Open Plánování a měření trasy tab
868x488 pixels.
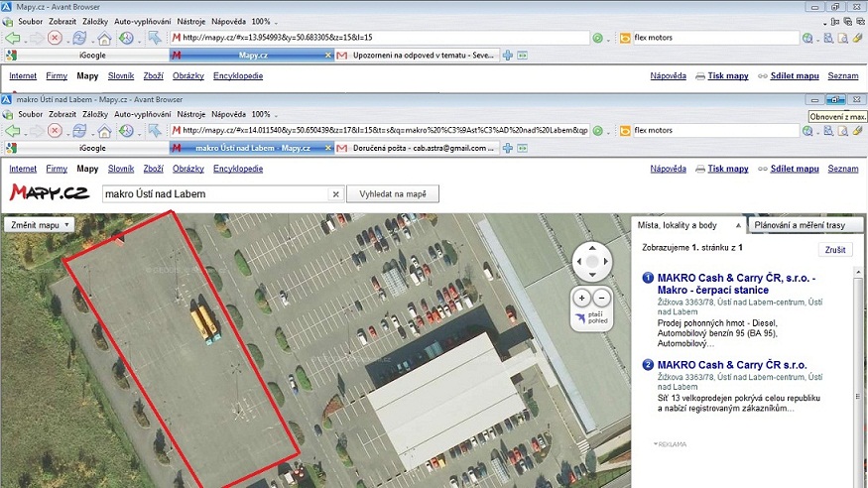tap(805, 225)
